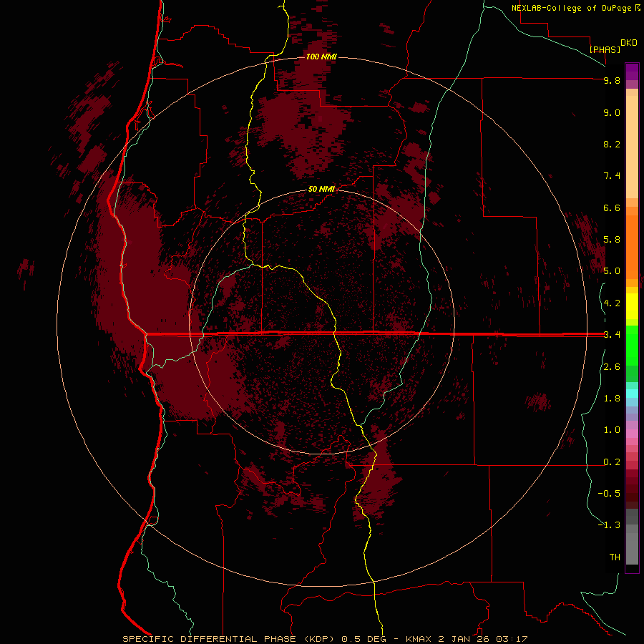644x644 pixels.
Task: Click the KMAX radar site identifier
Action: pyautogui.click(x=419, y=639)
